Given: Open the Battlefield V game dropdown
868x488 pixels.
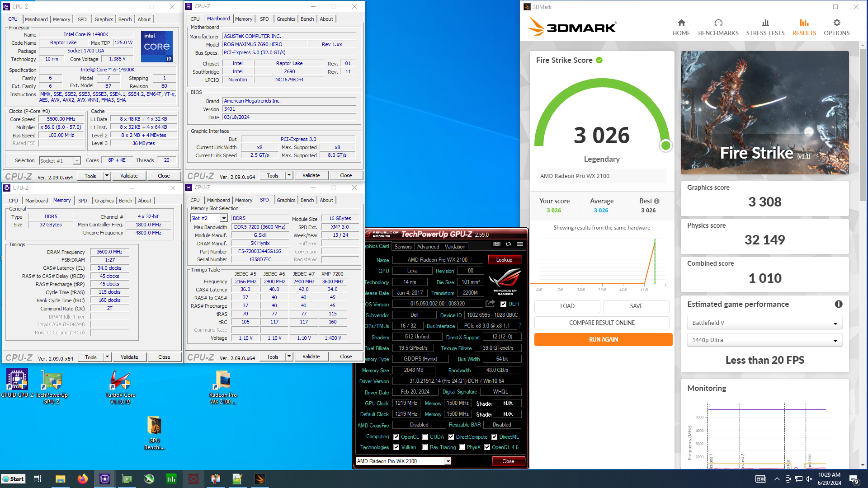Looking at the screenshot, I should click(764, 323).
